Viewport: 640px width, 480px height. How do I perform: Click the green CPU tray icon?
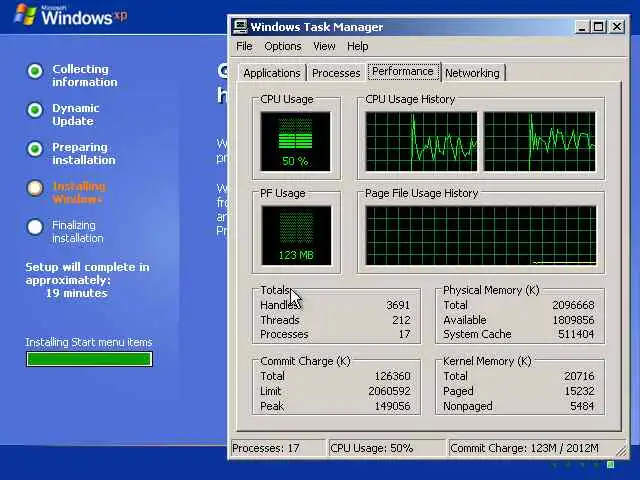pyautogui.click(x=611, y=464)
